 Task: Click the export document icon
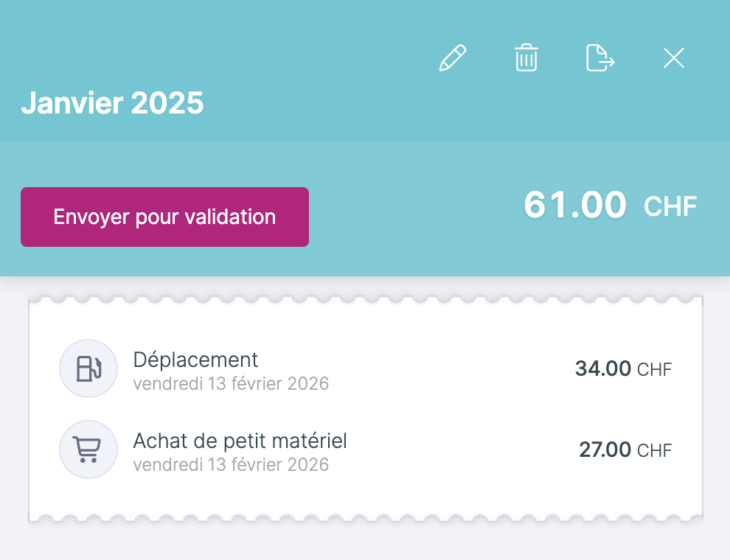point(600,58)
